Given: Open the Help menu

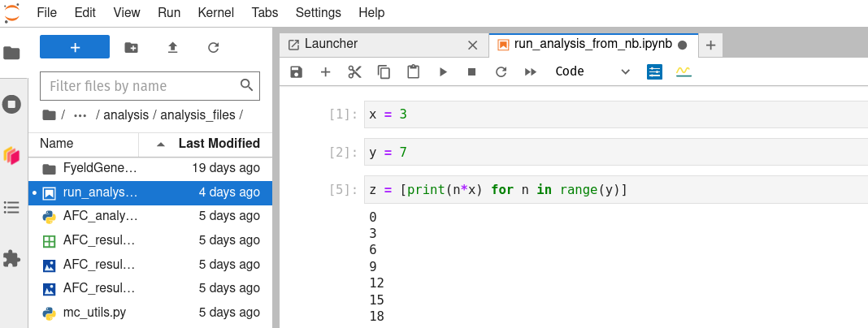Looking at the screenshot, I should click(371, 12).
